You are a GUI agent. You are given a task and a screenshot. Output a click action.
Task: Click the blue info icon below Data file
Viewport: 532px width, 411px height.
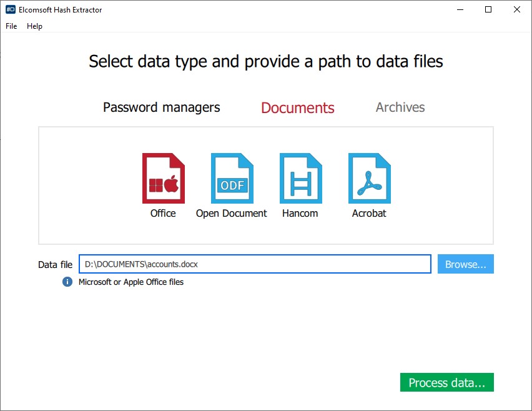(x=67, y=282)
